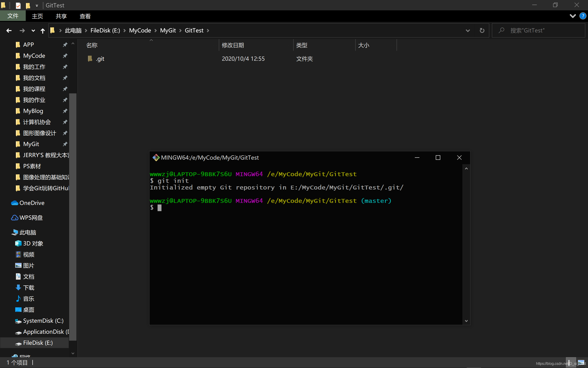Open 3D 对象 folder
This screenshot has height=368, width=588.
tap(33, 243)
